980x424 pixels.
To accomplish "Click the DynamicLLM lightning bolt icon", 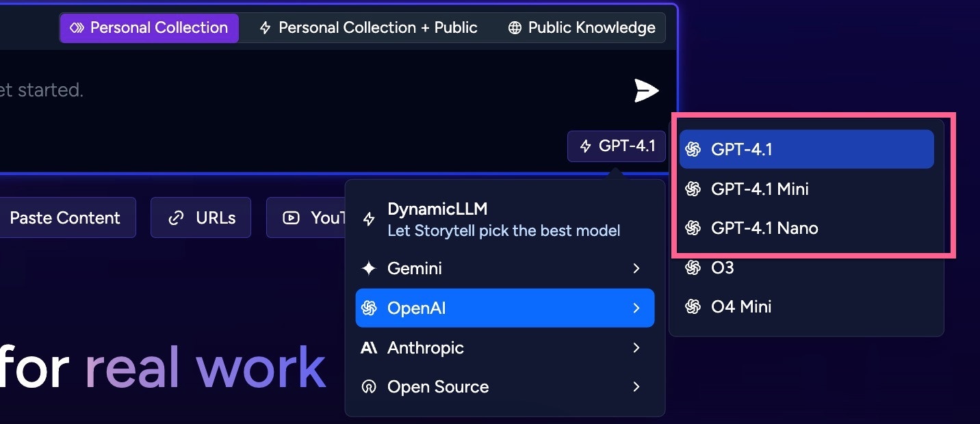I will [369, 219].
